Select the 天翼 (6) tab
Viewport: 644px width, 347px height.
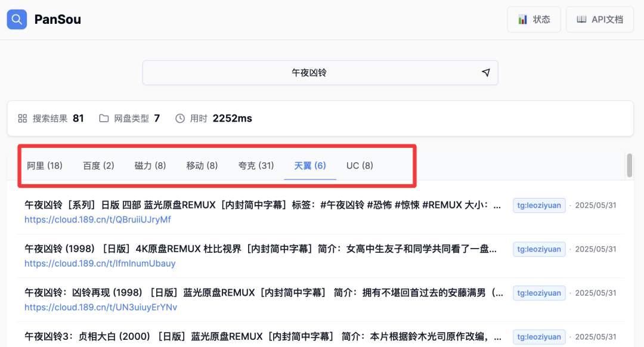click(310, 166)
